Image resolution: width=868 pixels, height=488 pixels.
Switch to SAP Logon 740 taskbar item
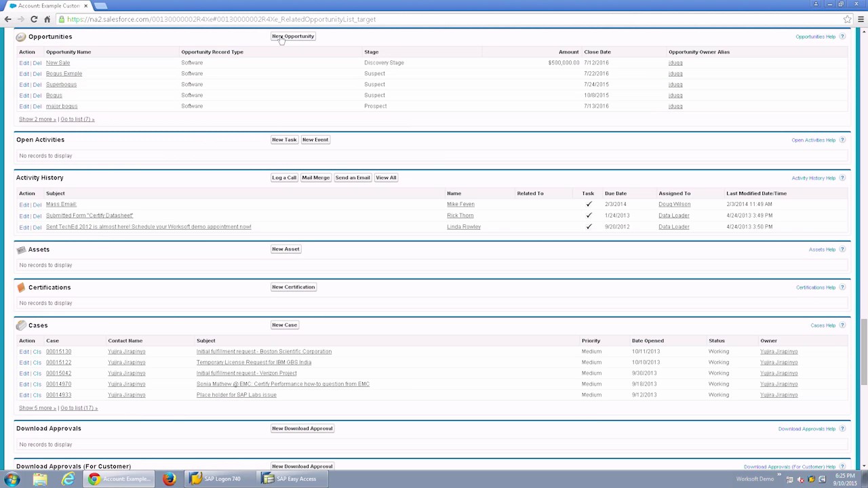pyautogui.click(x=221, y=479)
